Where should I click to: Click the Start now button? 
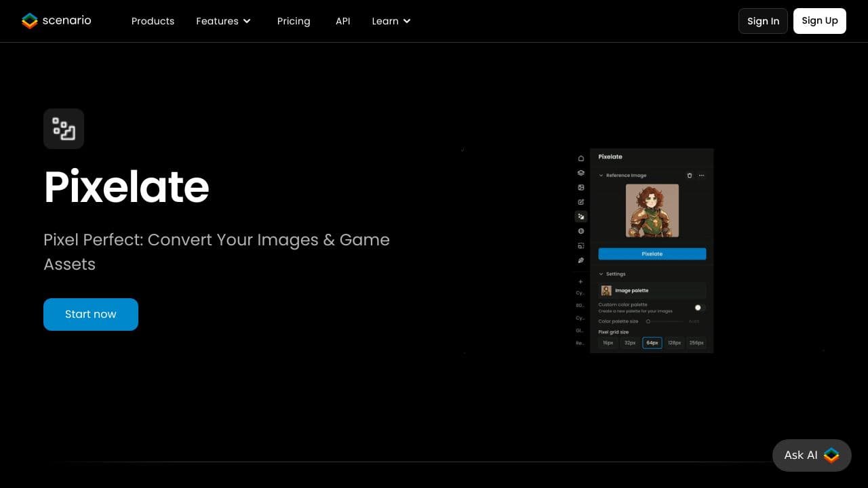click(91, 314)
